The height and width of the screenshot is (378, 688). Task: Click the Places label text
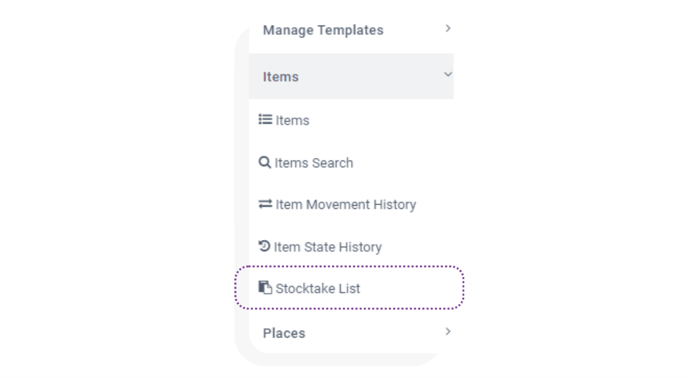pos(284,333)
